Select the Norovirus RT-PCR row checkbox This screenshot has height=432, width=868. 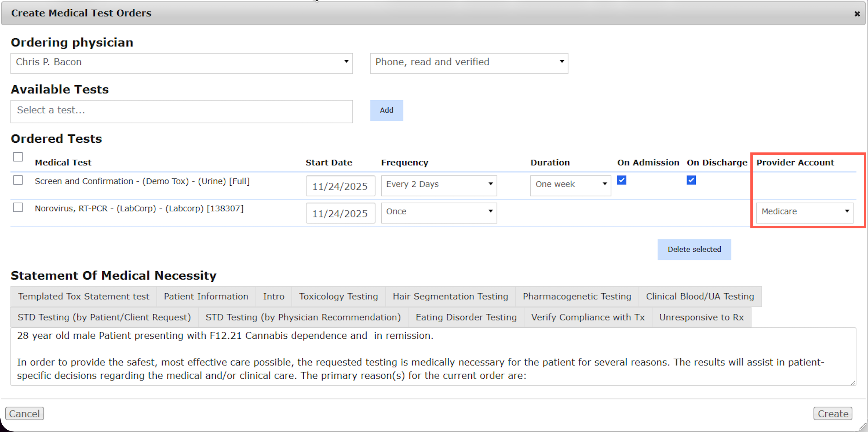pyautogui.click(x=18, y=207)
